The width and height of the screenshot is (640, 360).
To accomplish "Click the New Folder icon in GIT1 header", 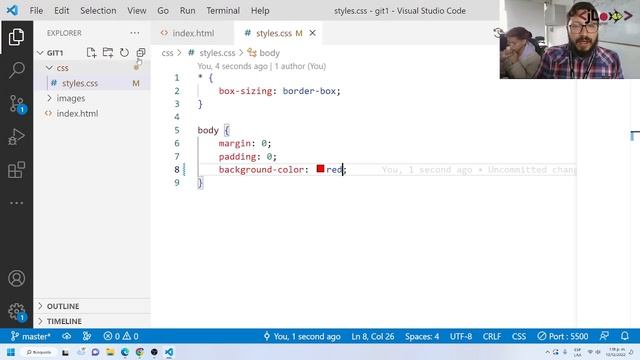I will coord(108,53).
